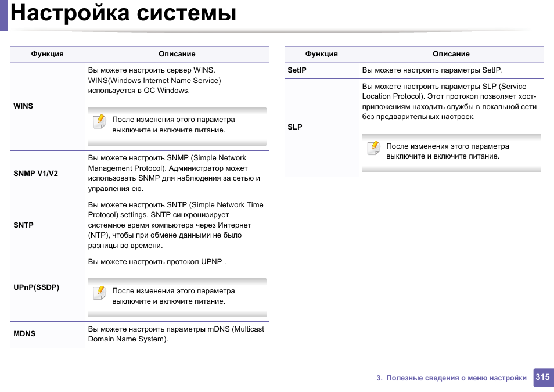Select the WINS function label

click(x=23, y=106)
